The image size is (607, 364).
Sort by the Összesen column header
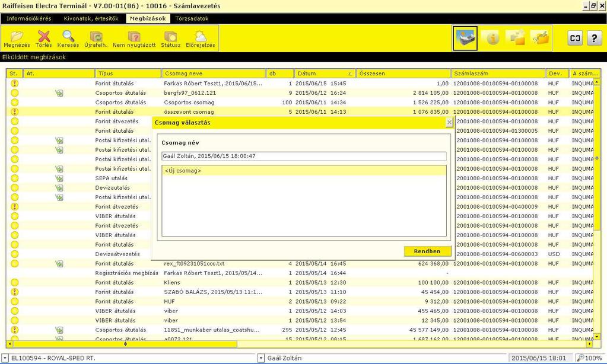[403, 74]
